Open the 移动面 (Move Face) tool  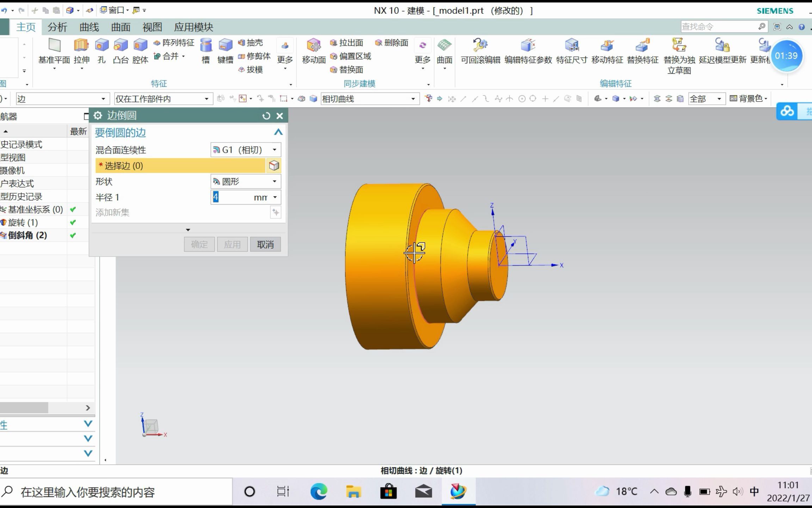click(x=314, y=46)
